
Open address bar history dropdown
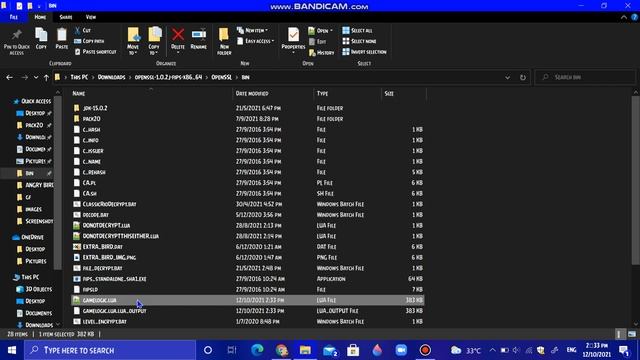click(507, 77)
